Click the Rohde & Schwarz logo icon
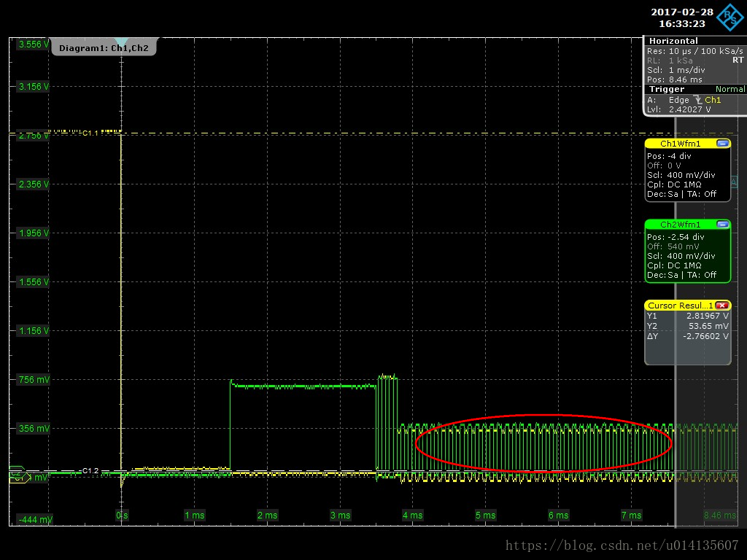This screenshot has height=560, width=747. point(730,17)
